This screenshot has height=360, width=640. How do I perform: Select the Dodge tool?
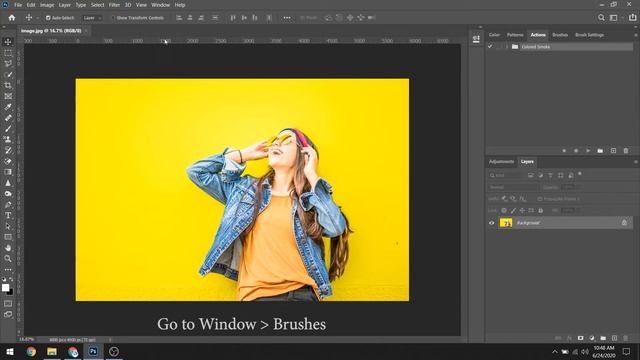(8, 193)
